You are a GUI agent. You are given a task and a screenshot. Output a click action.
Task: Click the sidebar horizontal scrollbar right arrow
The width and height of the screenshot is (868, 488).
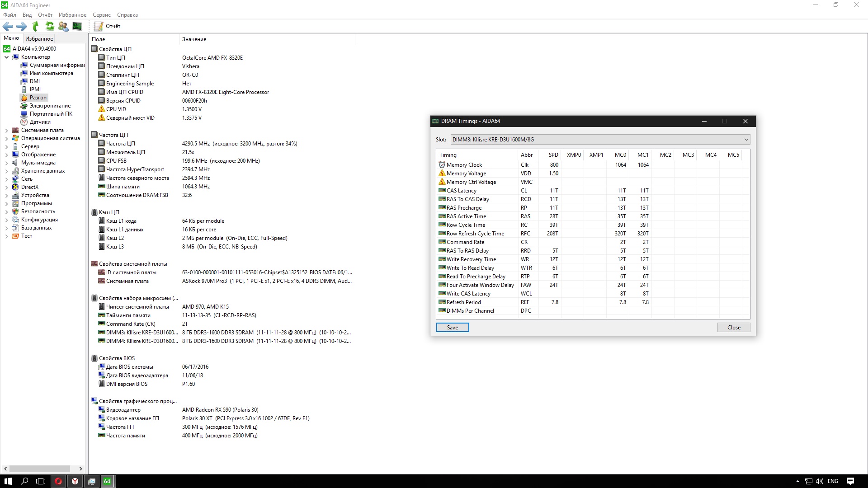click(81, 469)
